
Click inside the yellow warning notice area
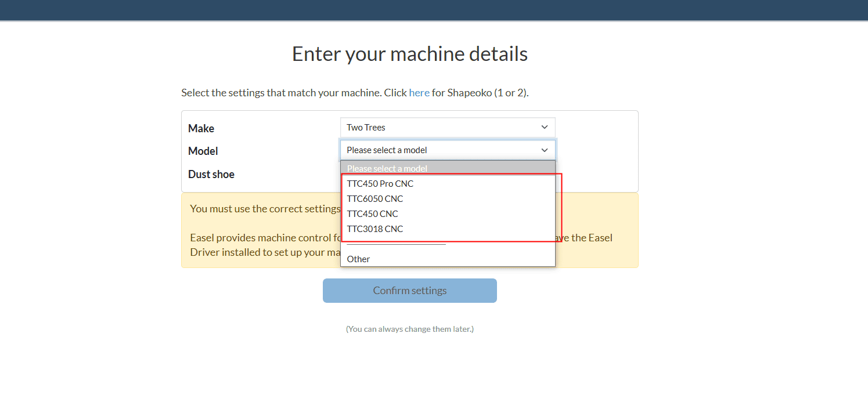(x=250, y=209)
